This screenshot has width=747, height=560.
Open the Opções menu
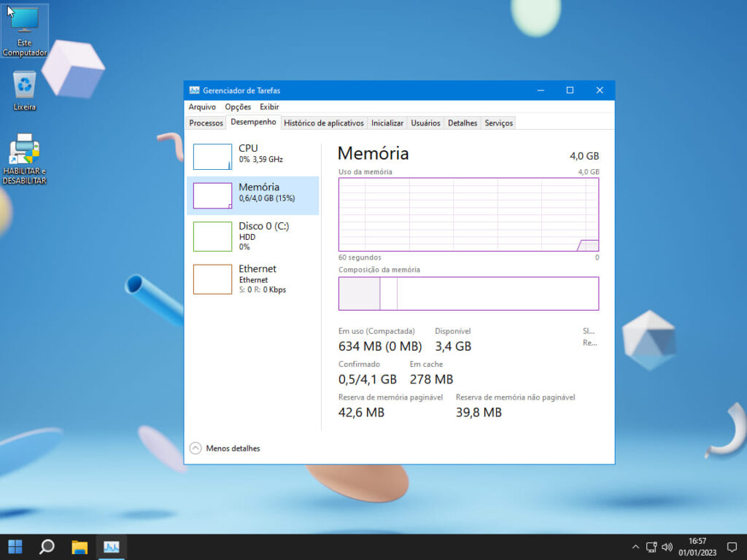pos(238,107)
